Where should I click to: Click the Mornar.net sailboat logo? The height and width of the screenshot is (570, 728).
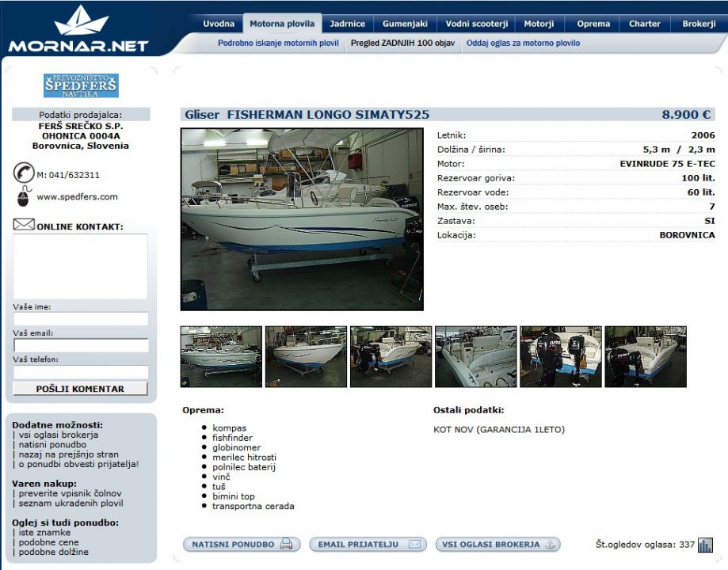click(x=78, y=30)
